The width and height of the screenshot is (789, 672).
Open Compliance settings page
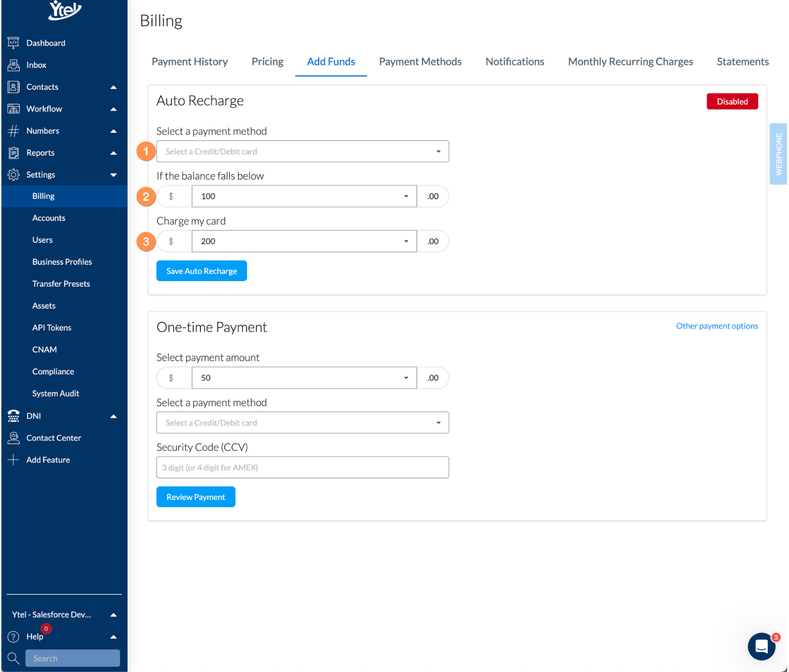pos(53,372)
